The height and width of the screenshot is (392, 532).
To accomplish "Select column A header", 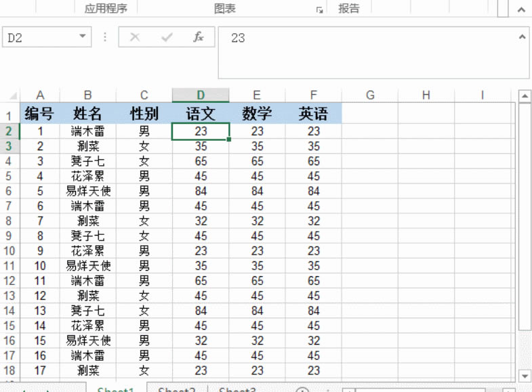I will (40, 95).
